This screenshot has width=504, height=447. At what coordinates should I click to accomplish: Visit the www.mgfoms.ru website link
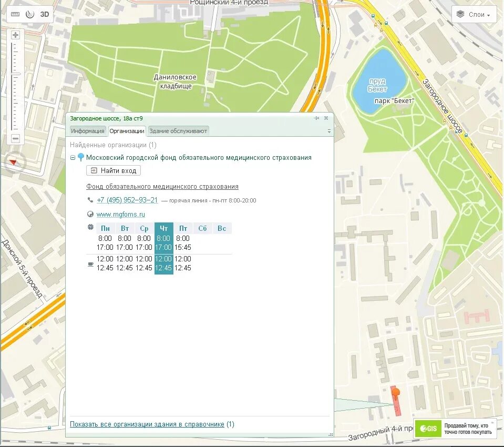[120, 214]
